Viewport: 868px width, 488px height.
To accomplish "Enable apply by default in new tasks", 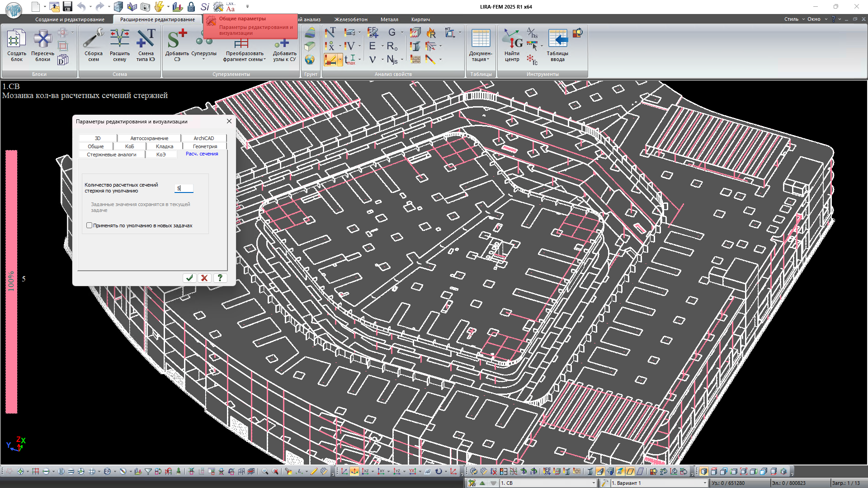I will coord(90,225).
